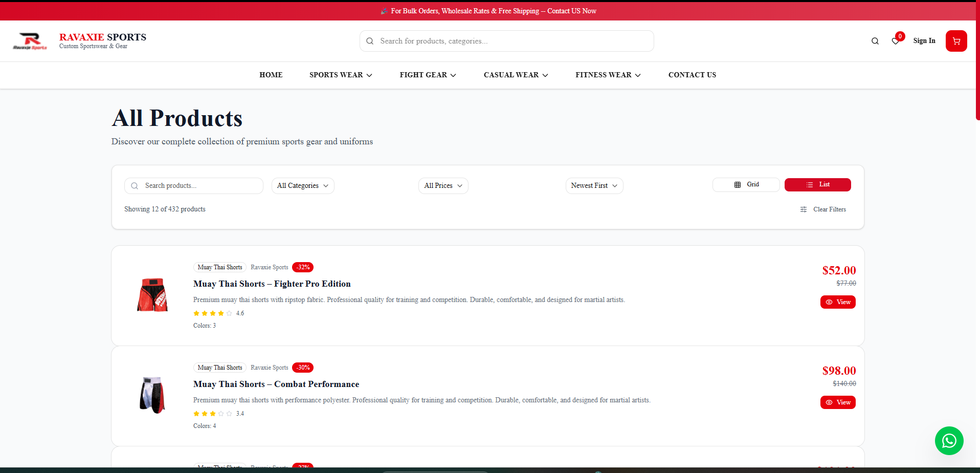Open the All Categories dropdown

303,186
